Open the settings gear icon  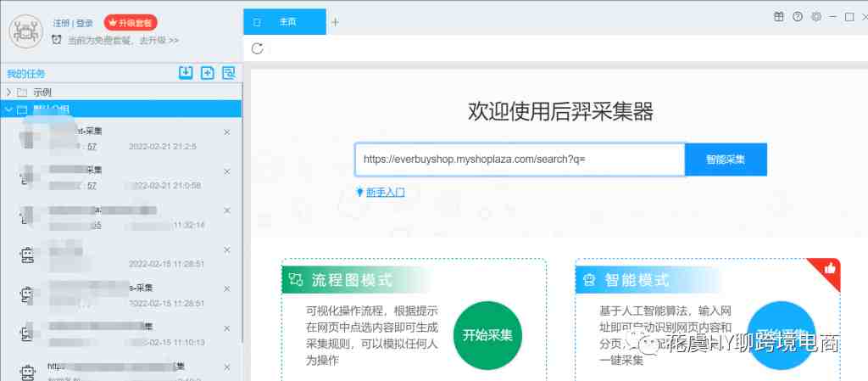point(816,17)
